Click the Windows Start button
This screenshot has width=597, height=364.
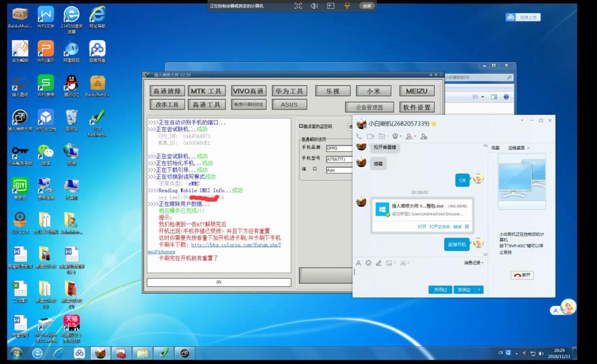16,354
